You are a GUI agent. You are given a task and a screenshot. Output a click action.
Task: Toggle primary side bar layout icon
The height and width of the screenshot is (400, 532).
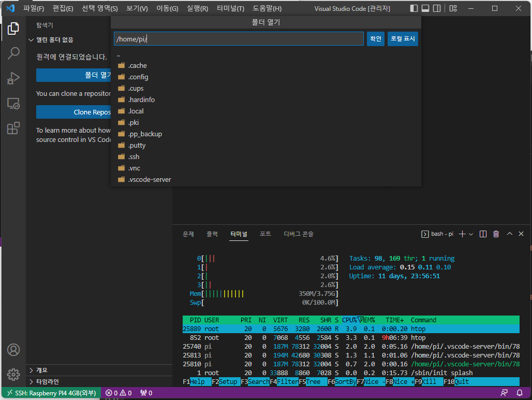(x=413, y=8)
